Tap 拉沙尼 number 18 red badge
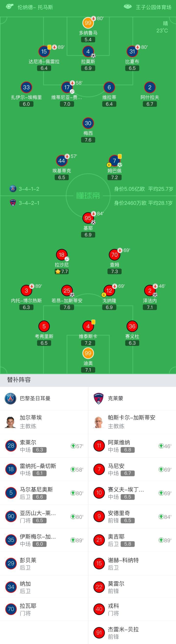Screen dimensions: 176x644 point(62,255)
